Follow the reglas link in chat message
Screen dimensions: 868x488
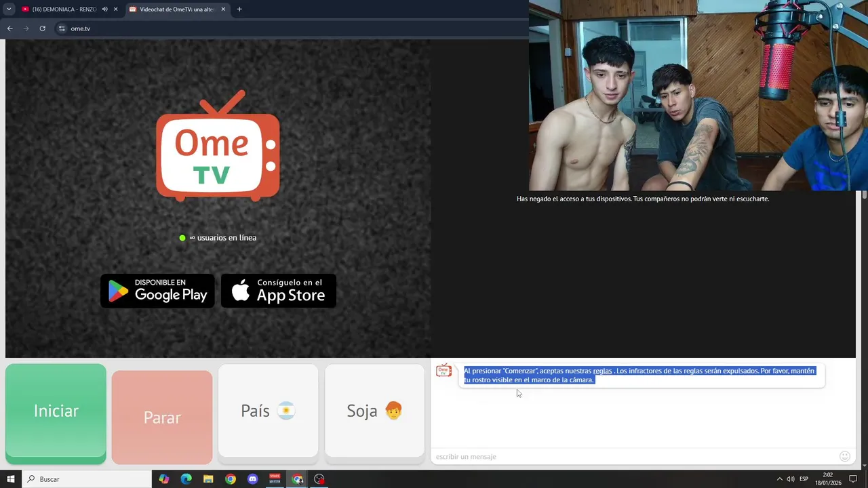(x=602, y=371)
